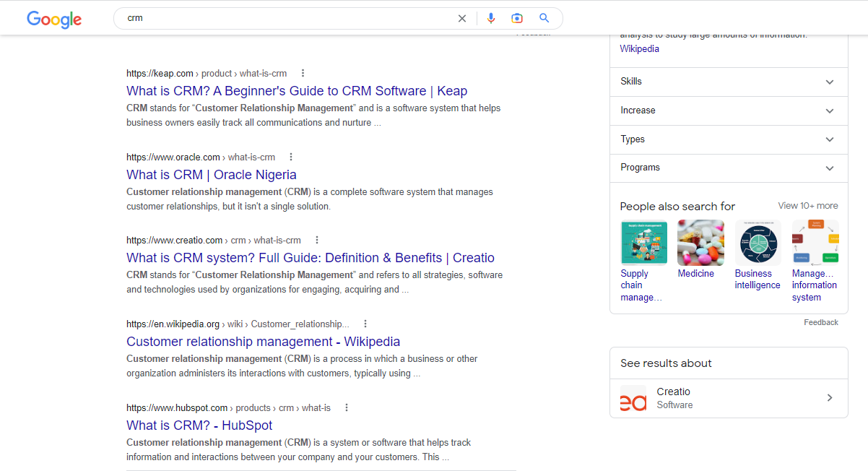Open more options for Oracle result

291,157
